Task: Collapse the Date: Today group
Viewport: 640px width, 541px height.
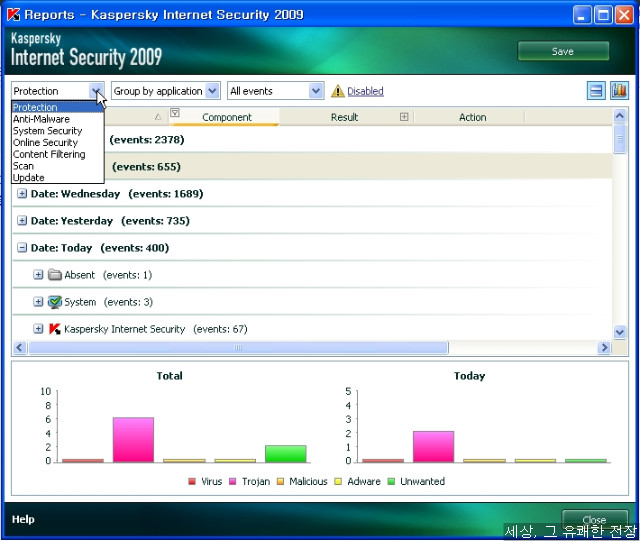Action: (x=22, y=248)
